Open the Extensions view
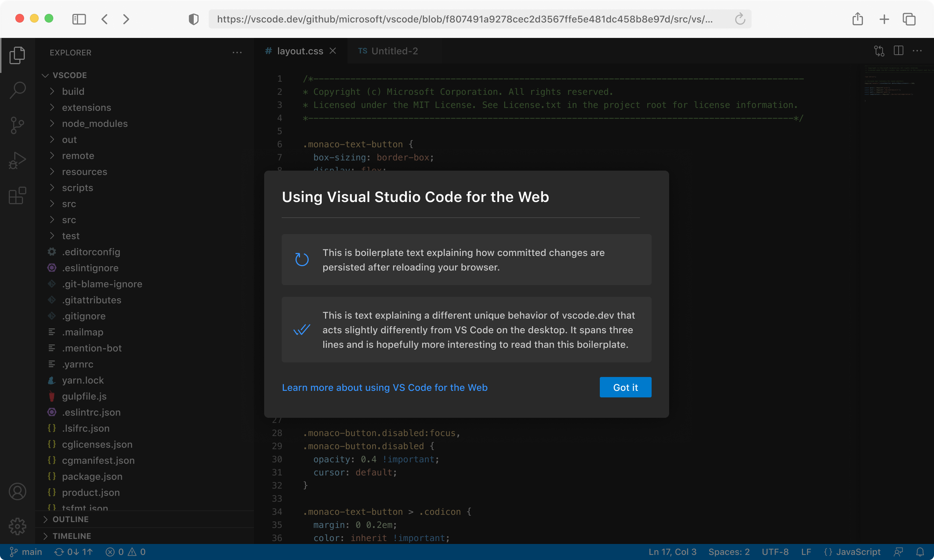 (17, 195)
